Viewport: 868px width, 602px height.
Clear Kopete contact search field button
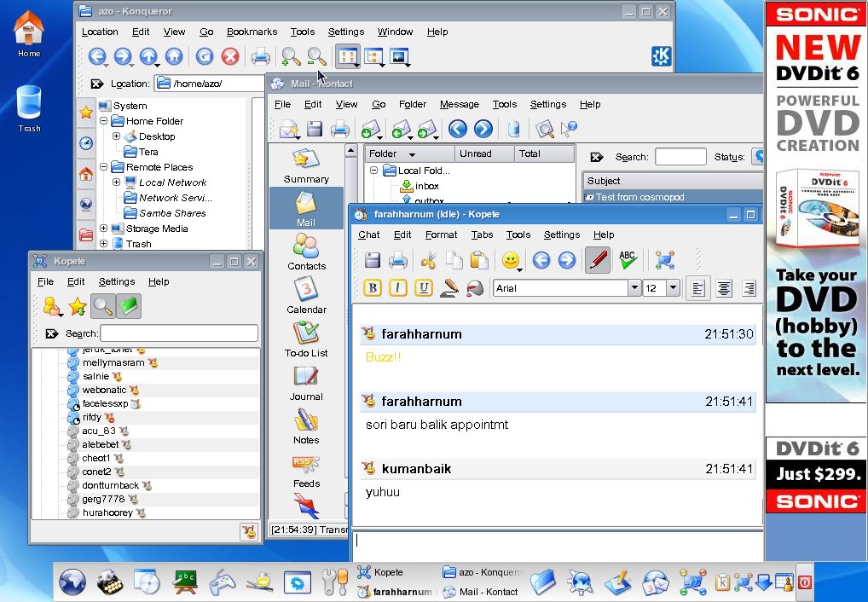[x=51, y=333]
